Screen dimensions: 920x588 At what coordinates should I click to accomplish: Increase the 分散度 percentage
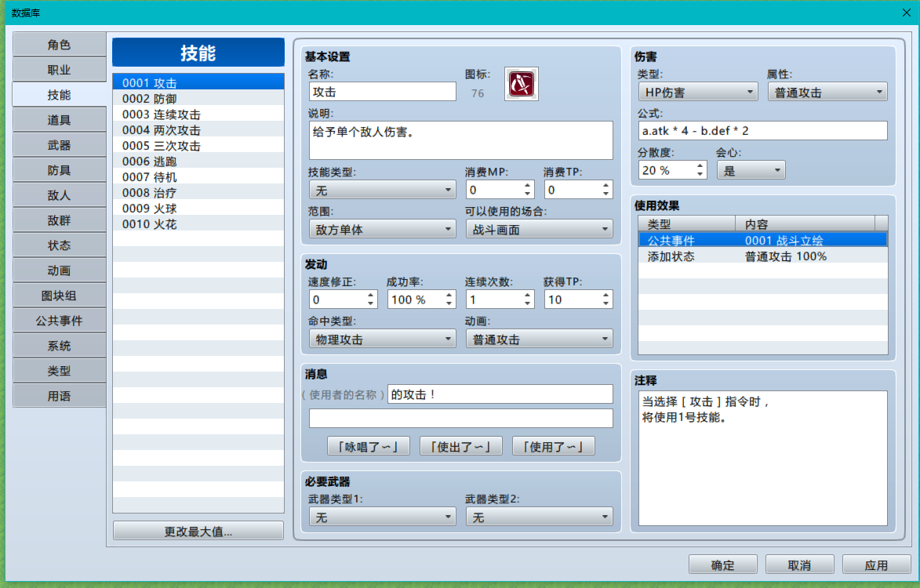pyautogui.click(x=700, y=166)
